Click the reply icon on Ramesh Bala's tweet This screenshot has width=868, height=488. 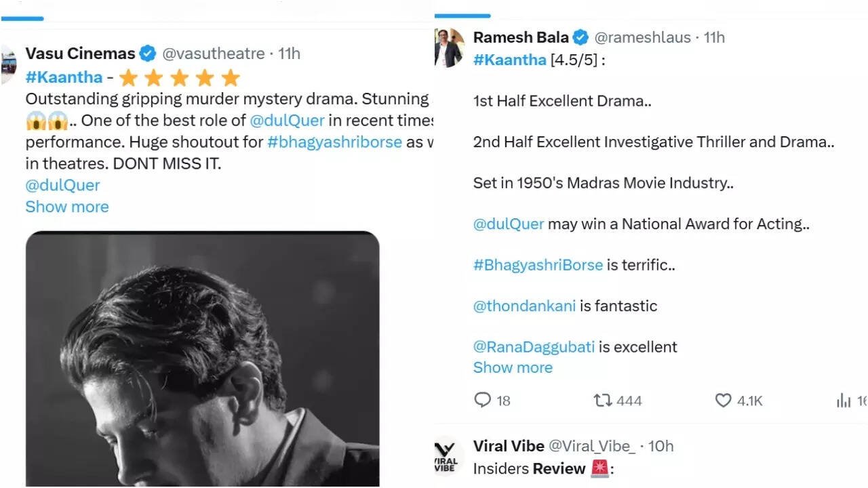[x=482, y=401]
